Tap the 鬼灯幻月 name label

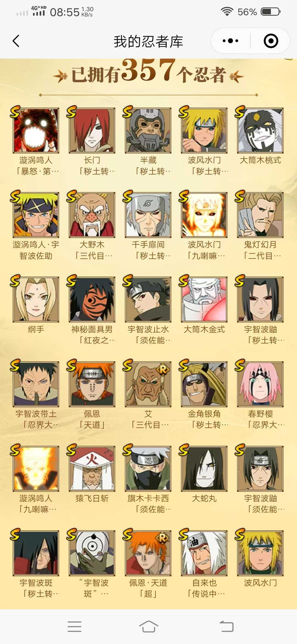pyautogui.click(x=260, y=245)
